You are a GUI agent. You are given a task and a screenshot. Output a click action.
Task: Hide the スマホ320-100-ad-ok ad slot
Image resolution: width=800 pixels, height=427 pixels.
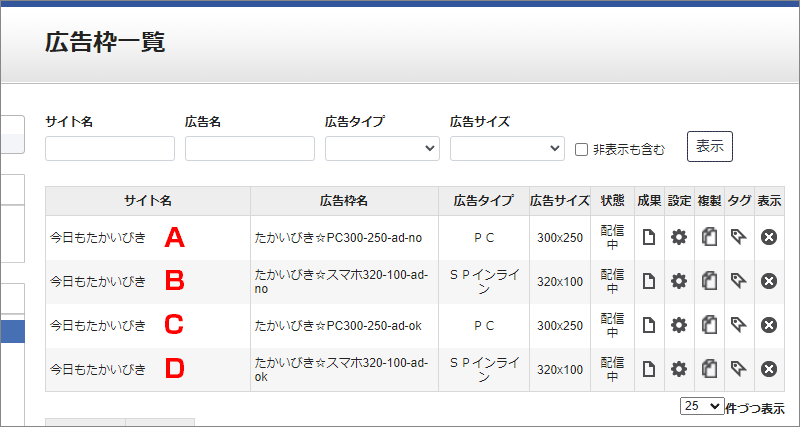(769, 369)
